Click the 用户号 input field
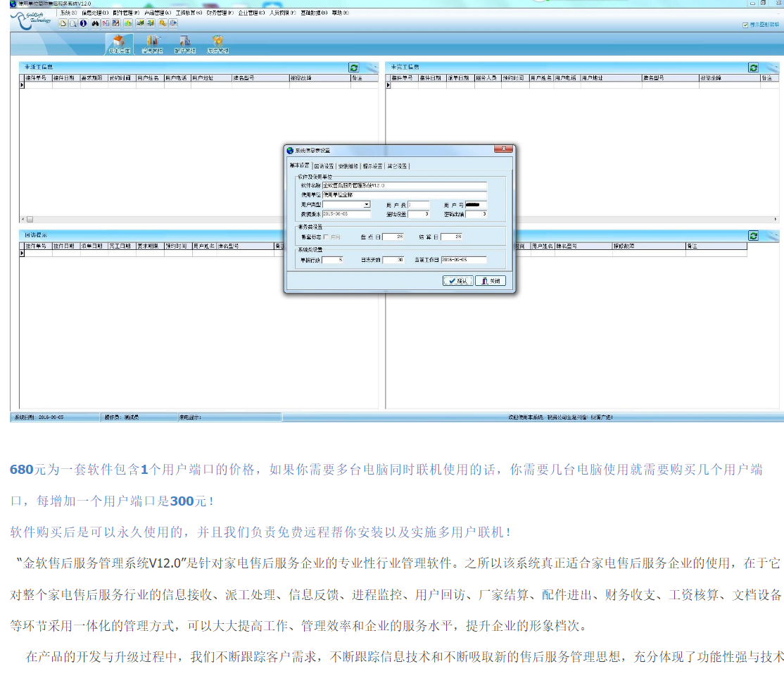This screenshot has width=784, height=676. point(476,205)
